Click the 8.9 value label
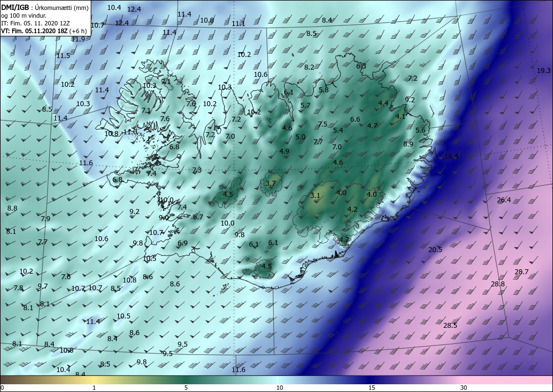Viewport: 553px width, 392px height. point(408,144)
